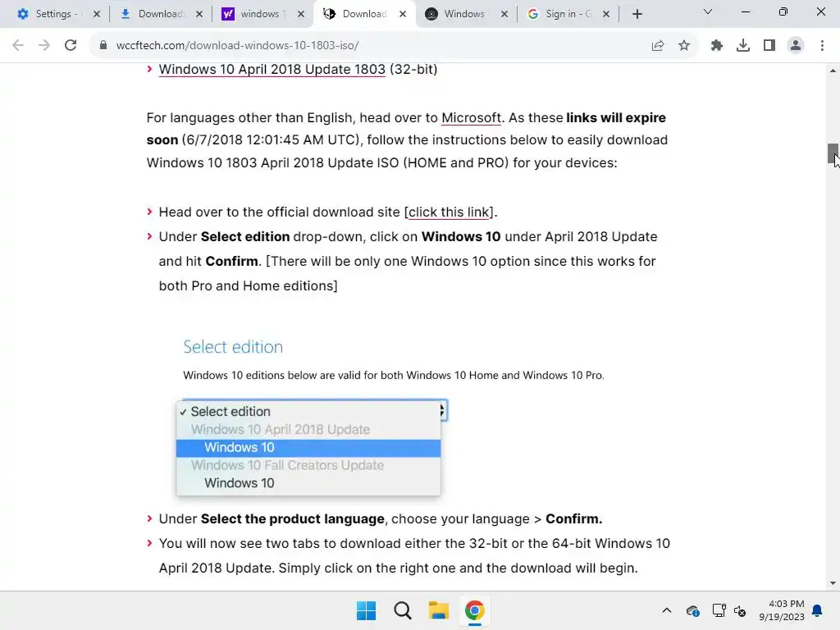Screen dimensions: 840x630
Task: Click the muted volume tray icon
Action: 740,610
